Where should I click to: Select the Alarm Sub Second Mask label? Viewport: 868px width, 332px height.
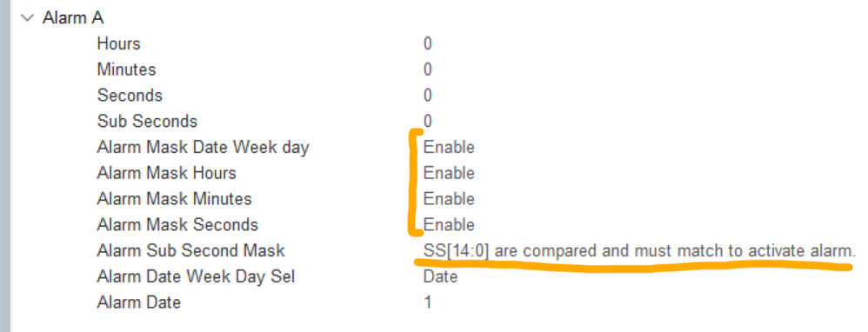tap(191, 250)
